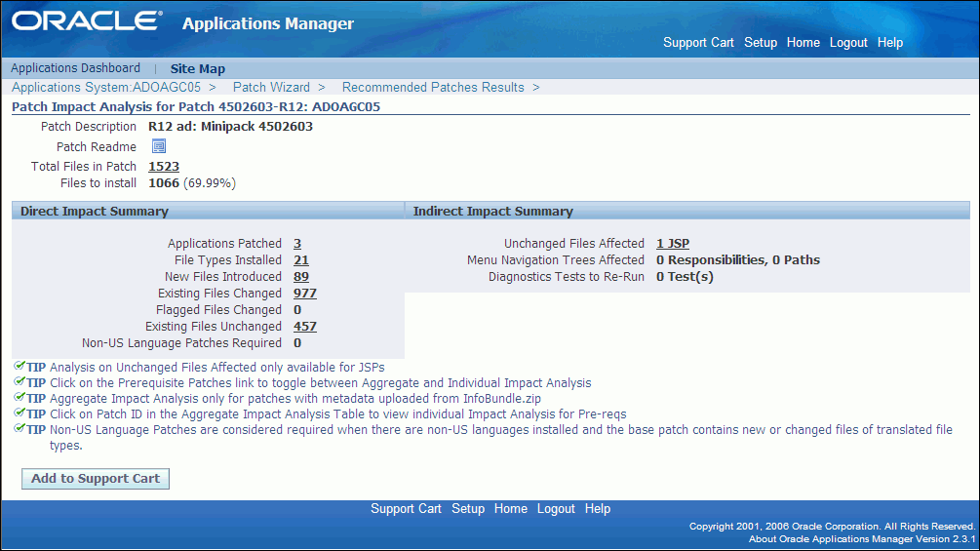This screenshot has height=551, width=980.
Task: Click tip icon beside Non-US Language Patches tip
Action: (20, 428)
